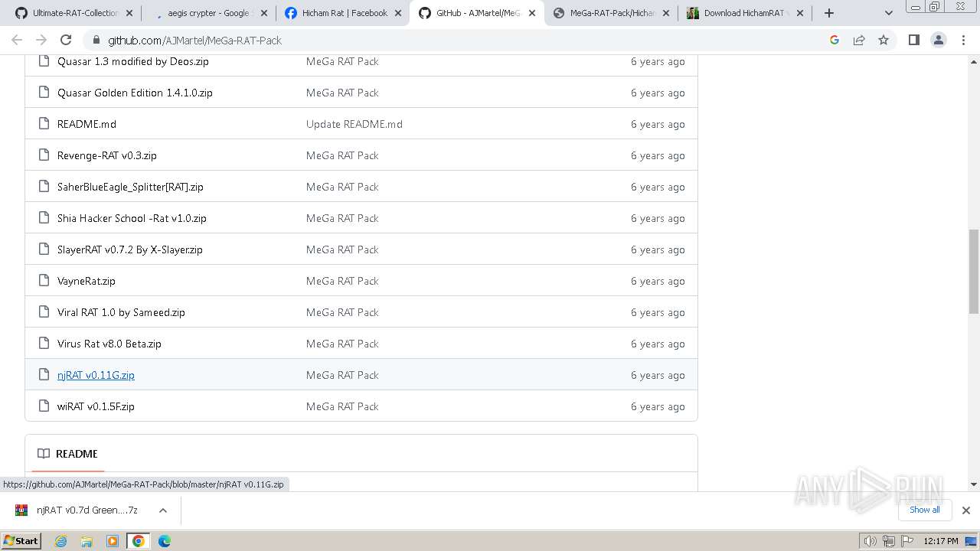Bookmark this page with the star icon
The image size is (980, 551).
point(884,40)
